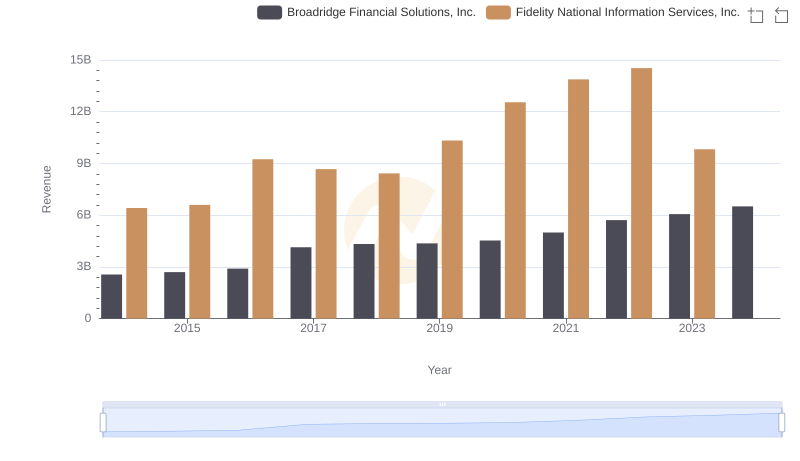The height and width of the screenshot is (461, 800).
Task: Click the Broadridge bar for 2022
Action: [616, 269]
